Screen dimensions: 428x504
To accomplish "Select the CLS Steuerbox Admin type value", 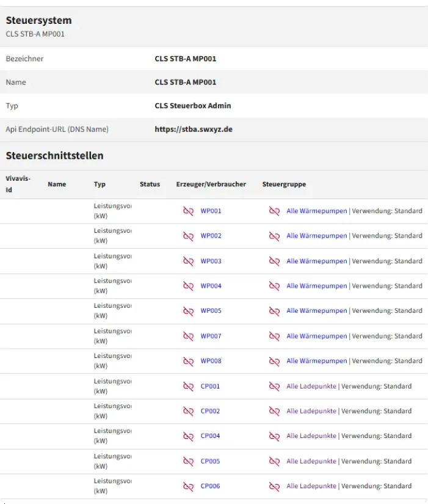I will coord(193,106).
